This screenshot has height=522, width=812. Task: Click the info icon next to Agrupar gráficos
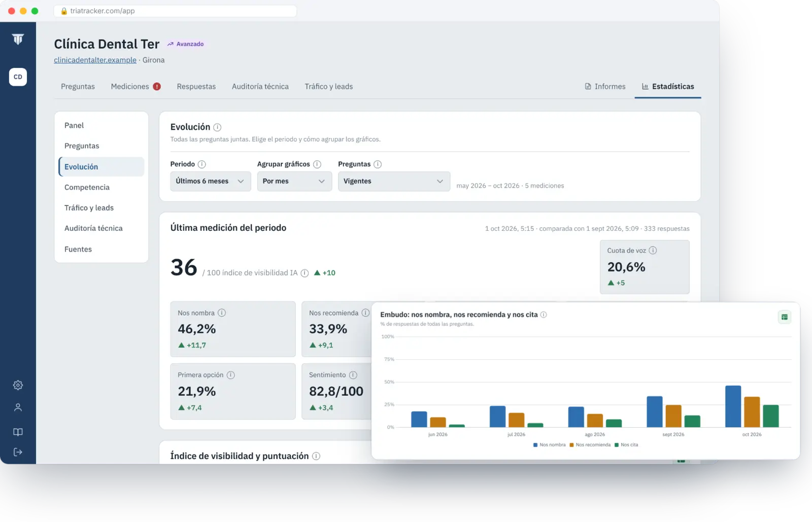pyautogui.click(x=317, y=164)
